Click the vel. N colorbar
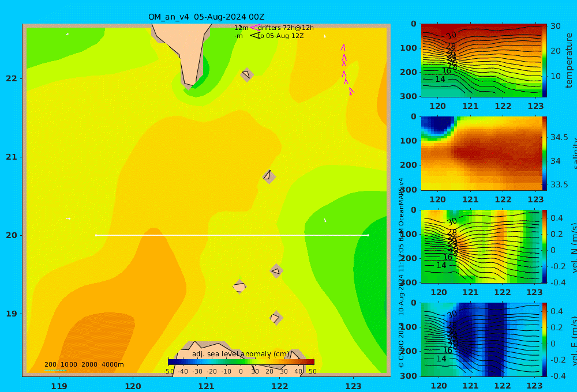Image resolution: width=577 pixels, height=392 pixels. 545,246
